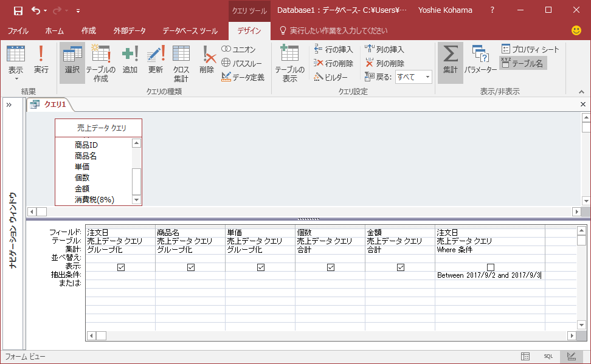The width and height of the screenshot is (591, 364).
Task: Undo the last action
Action: click(36, 10)
